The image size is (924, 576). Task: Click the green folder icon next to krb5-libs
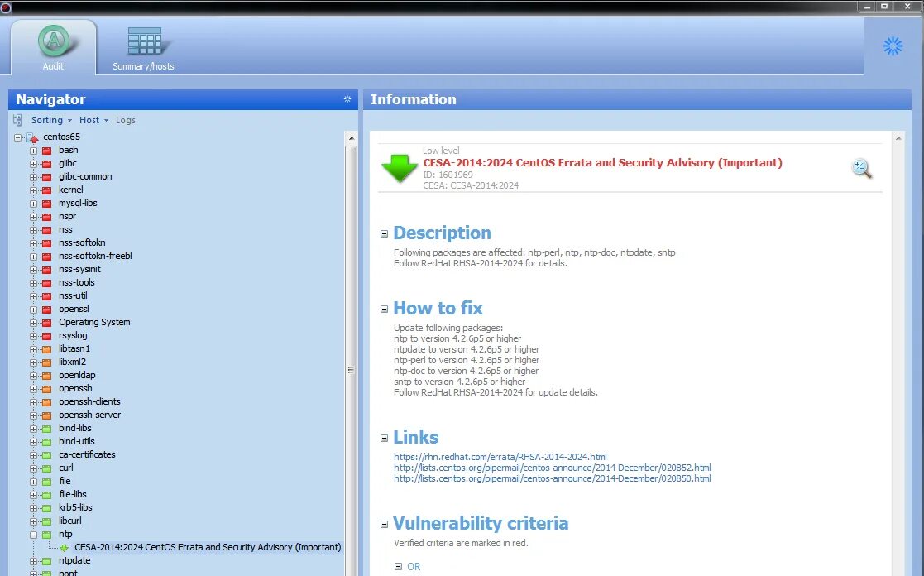tap(46, 508)
